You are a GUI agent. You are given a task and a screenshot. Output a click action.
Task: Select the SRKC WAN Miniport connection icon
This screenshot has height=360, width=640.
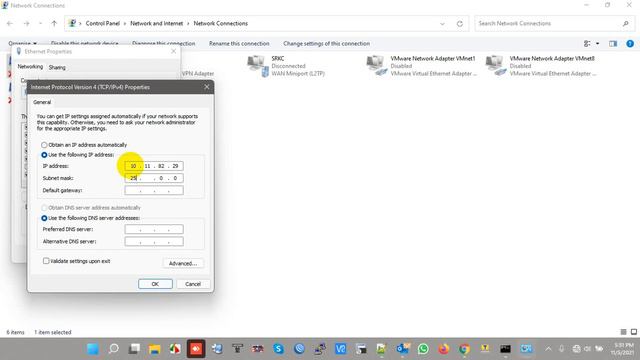tap(258, 66)
